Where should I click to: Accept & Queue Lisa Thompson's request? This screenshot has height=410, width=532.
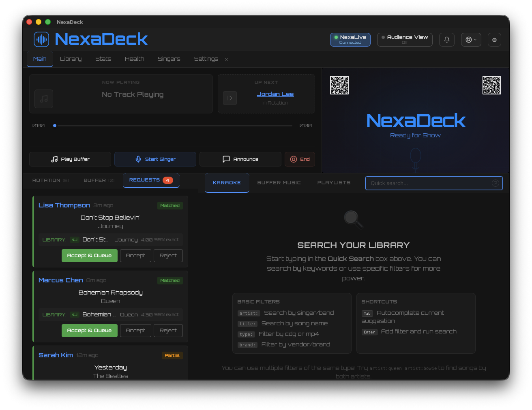coord(89,256)
